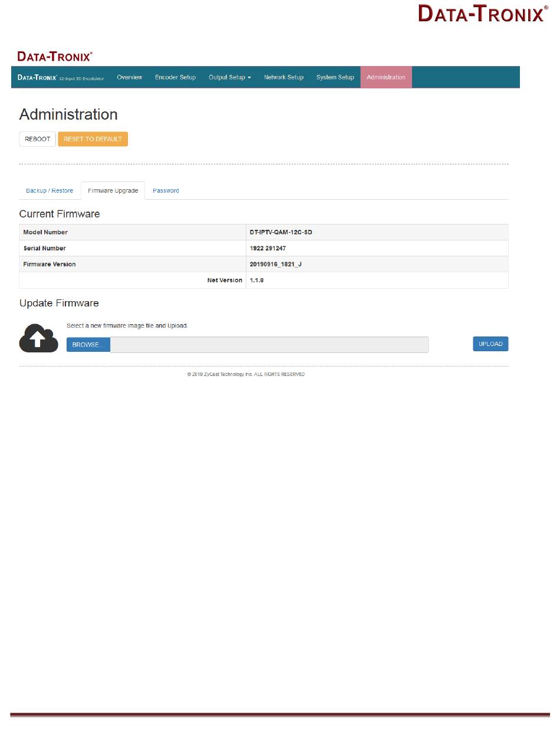Click the Data-Tronix logo above navbar

55,57
